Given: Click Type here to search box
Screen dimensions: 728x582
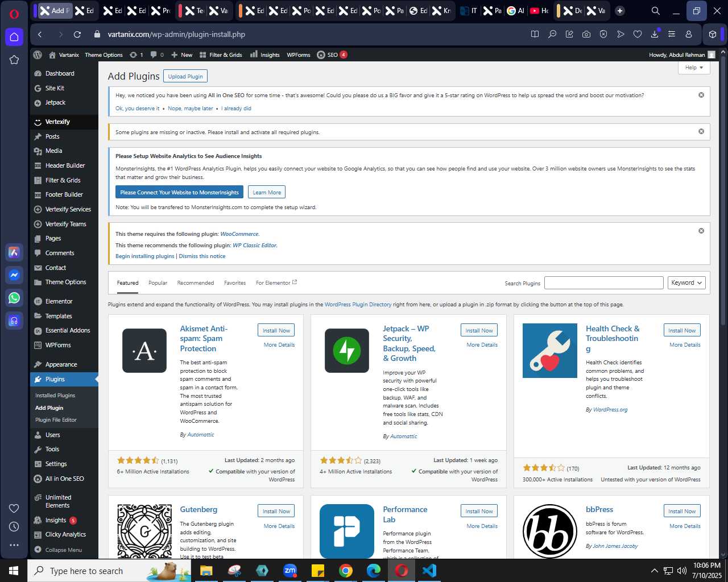Looking at the screenshot, I should pos(85,571).
